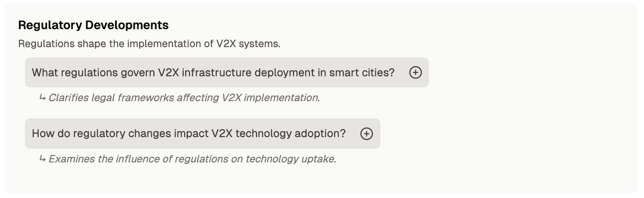The height and width of the screenshot is (198, 644).
Task: Select the 'Regulatory Developments' heading
Action: (94, 25)
